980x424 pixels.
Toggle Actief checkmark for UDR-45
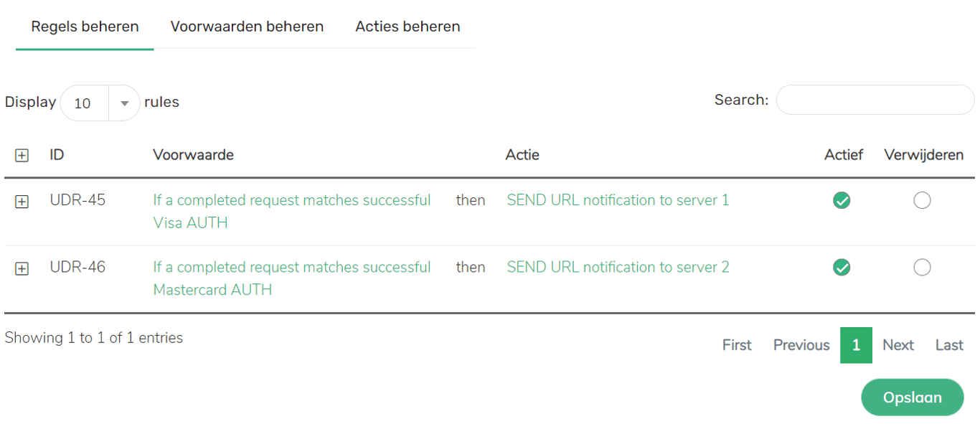point(842,201)
